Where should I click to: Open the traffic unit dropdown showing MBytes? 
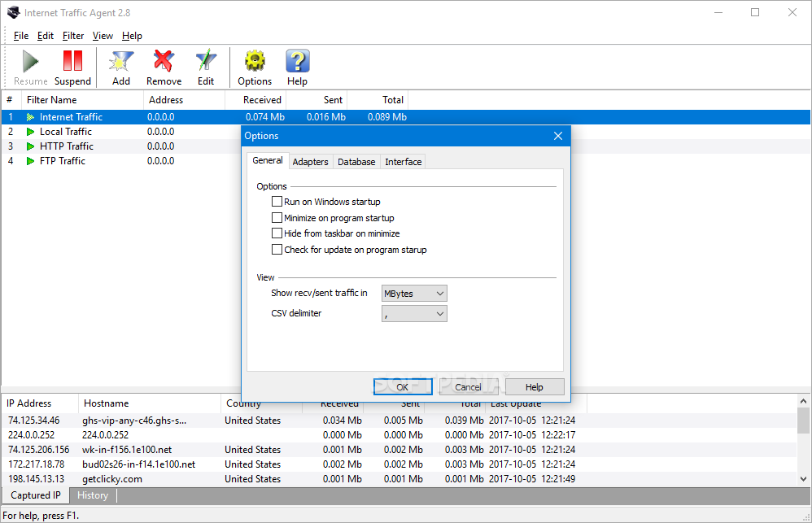(414, 293)
